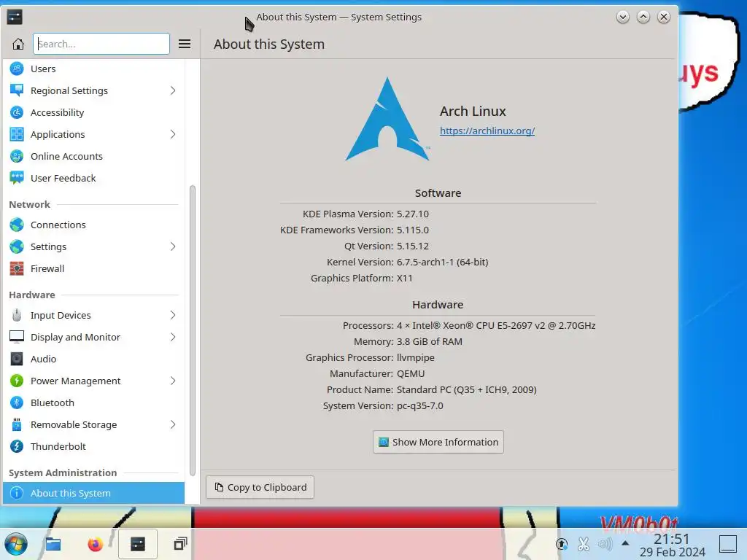Click the Regional Settings flag icon
Viewport: 747px width, 560px height.
point(17,90)
